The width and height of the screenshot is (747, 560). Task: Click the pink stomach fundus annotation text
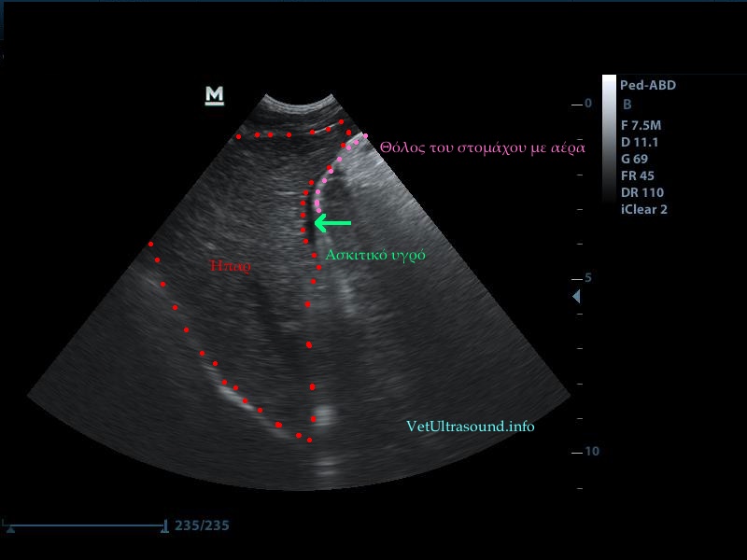coord(483,147)
